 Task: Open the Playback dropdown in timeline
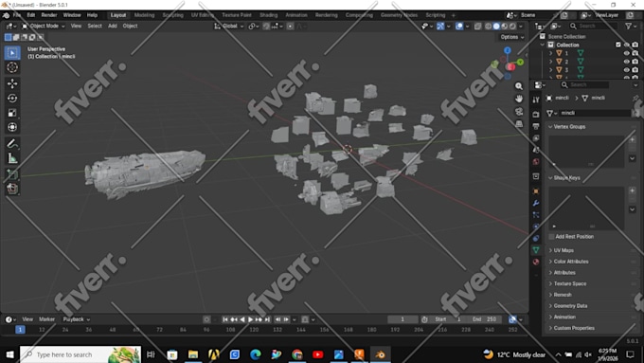coord(77,319)
